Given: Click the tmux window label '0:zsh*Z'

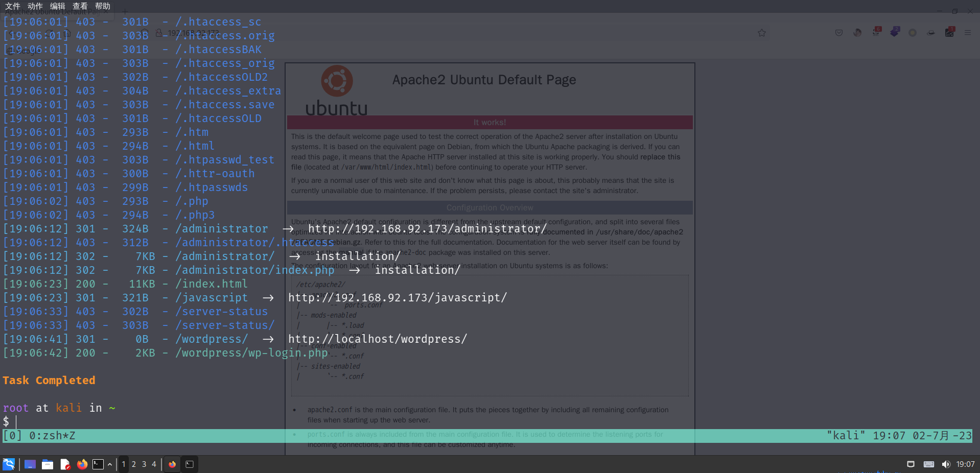Looking at the screenshot, I should pyautogui.click(x=52, y=436).
